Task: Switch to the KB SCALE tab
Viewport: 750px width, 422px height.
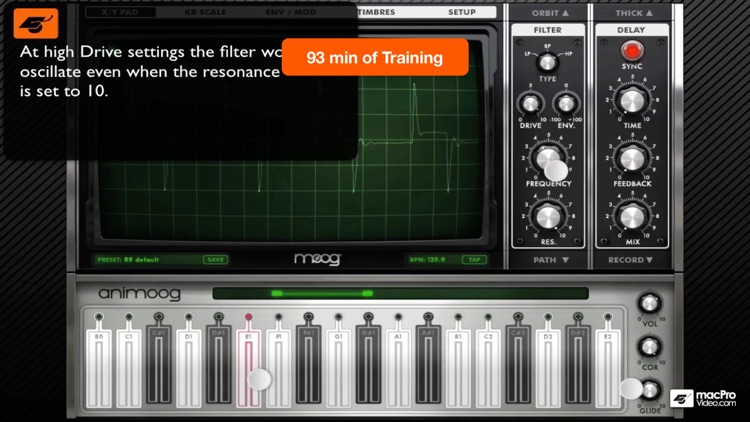Action: pos(206,12)
